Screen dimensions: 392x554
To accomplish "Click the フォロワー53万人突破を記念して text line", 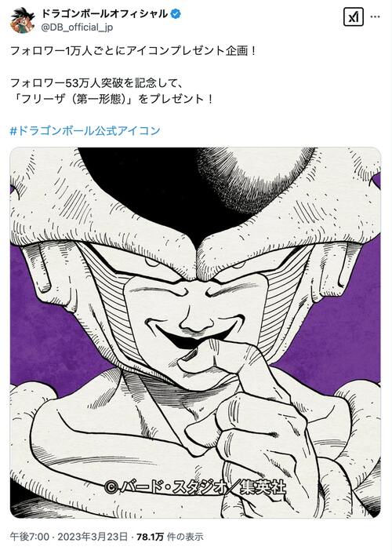I will click(96, 83).
